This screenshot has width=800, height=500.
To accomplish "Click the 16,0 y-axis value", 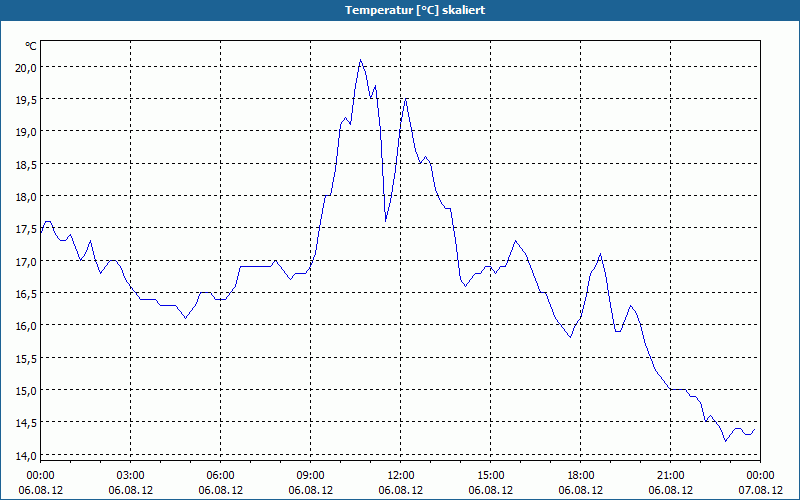I will point(26,326).
